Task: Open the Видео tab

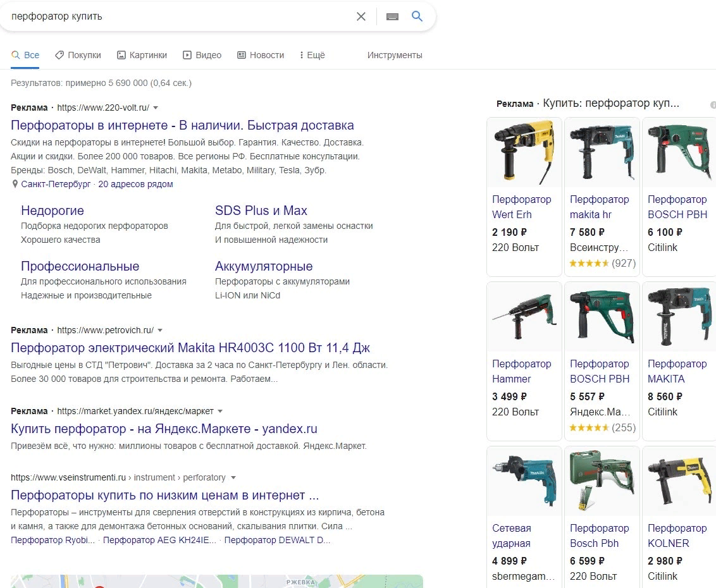Action: (202, 55)
